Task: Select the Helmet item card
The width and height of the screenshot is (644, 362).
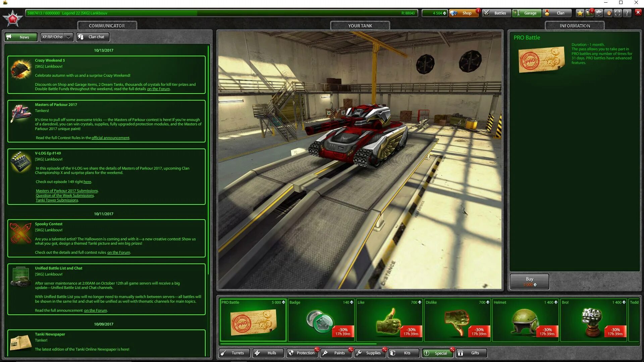Action: [526, 320]
